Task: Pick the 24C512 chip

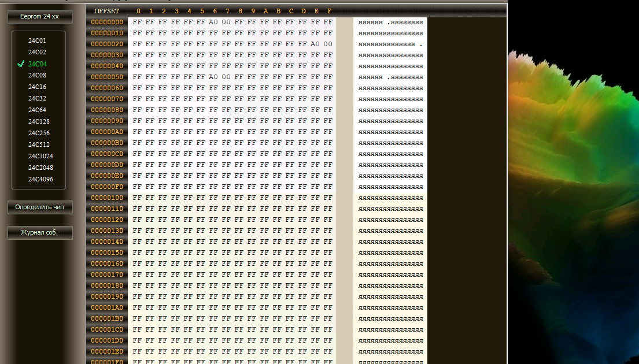Action: coord(39,145)
